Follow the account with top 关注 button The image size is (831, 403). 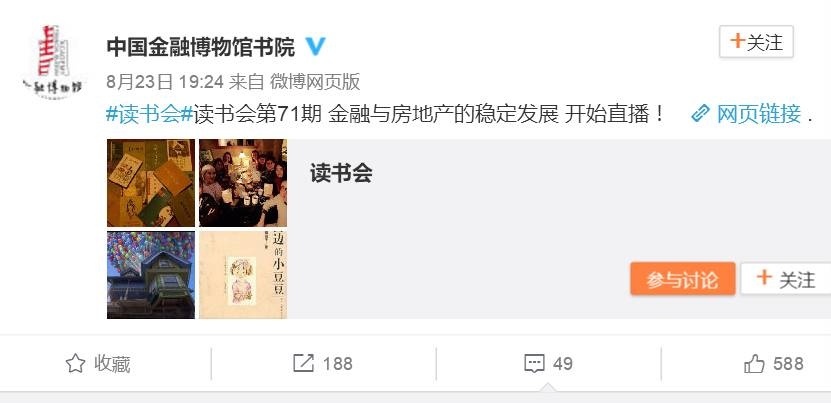[756, 41]
